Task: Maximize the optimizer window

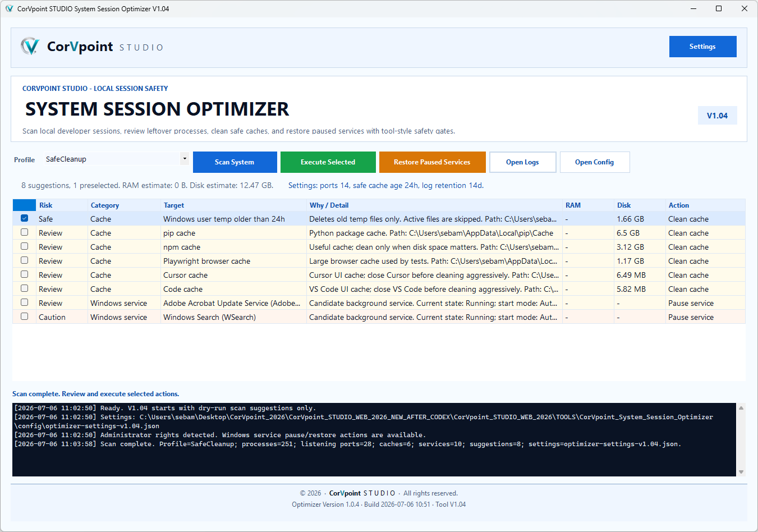Action: click(x=719, y=8)
